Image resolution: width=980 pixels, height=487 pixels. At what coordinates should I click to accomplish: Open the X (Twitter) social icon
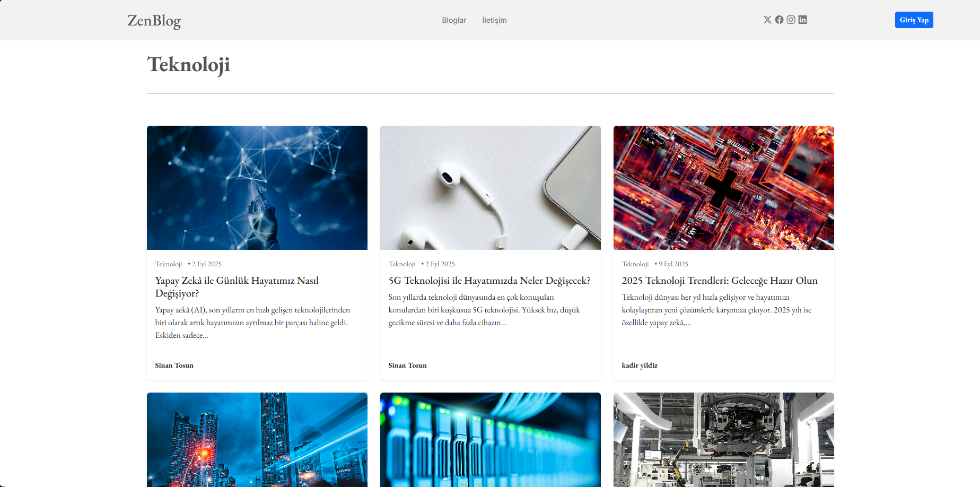(x=767, y=20)
